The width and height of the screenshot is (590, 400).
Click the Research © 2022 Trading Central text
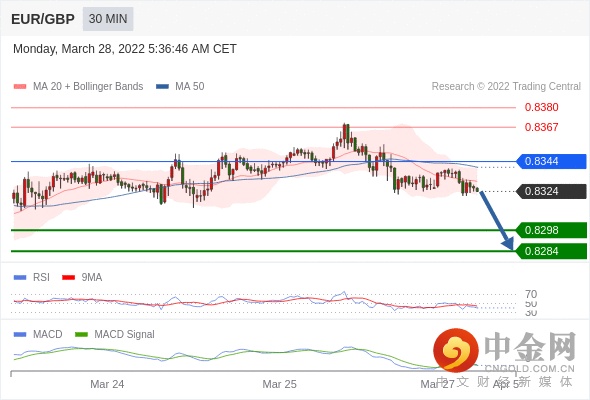tap(506, 87)
